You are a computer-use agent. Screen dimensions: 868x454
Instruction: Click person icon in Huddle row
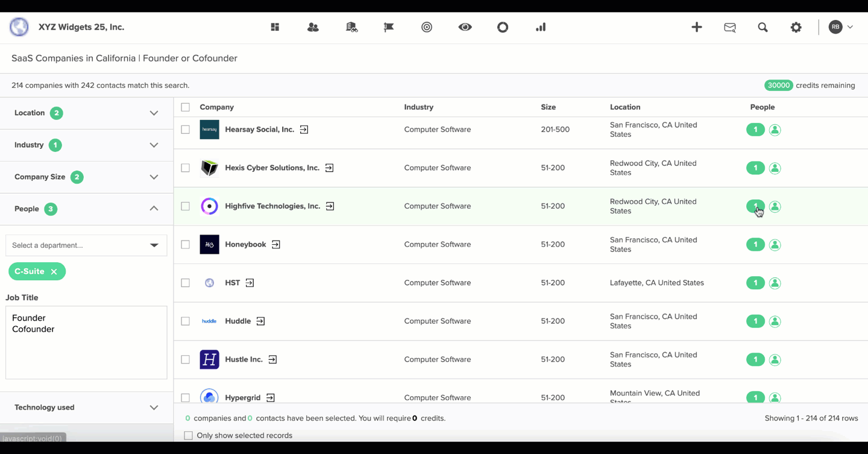[775, 321]
